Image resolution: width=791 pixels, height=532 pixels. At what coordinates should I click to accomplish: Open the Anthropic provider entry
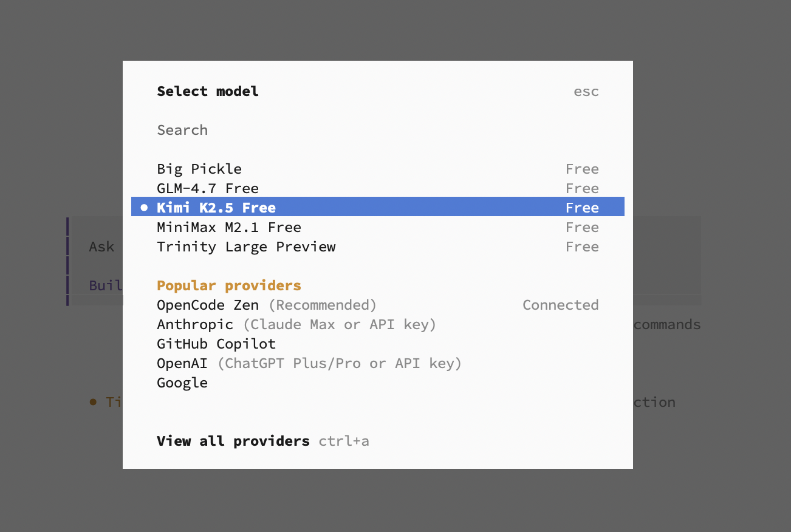tap(195, 324)
